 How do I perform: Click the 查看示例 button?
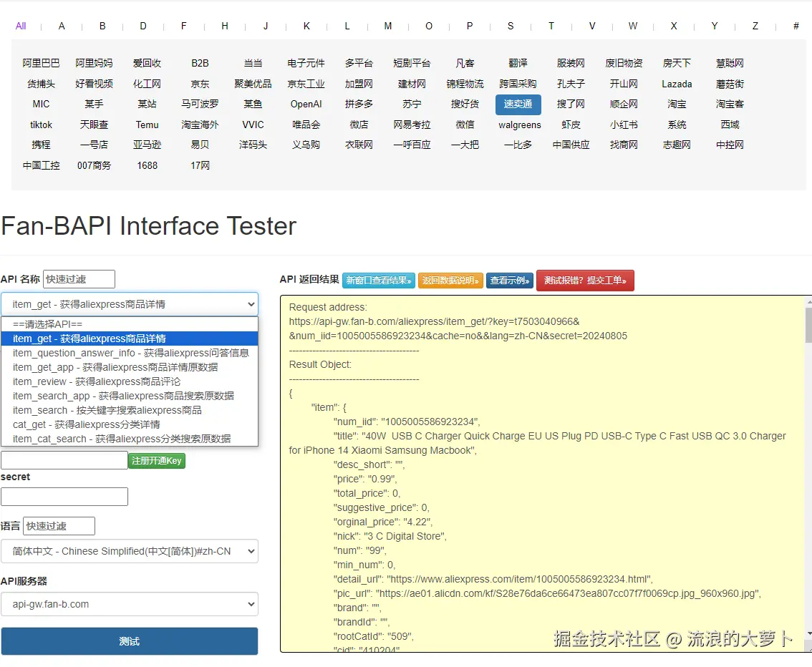pyautogui.click(x=510, y=281)
